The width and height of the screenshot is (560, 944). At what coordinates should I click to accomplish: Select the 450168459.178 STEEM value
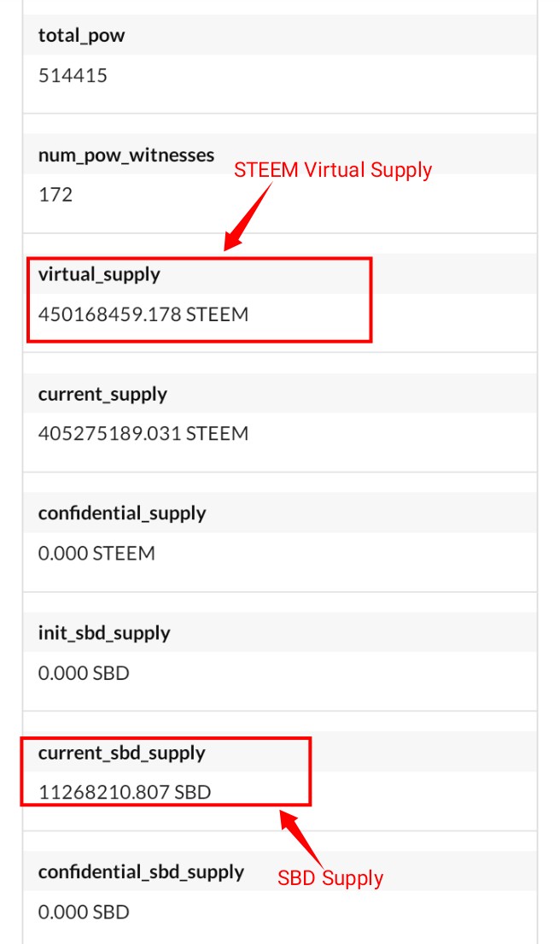coord(143,314)
